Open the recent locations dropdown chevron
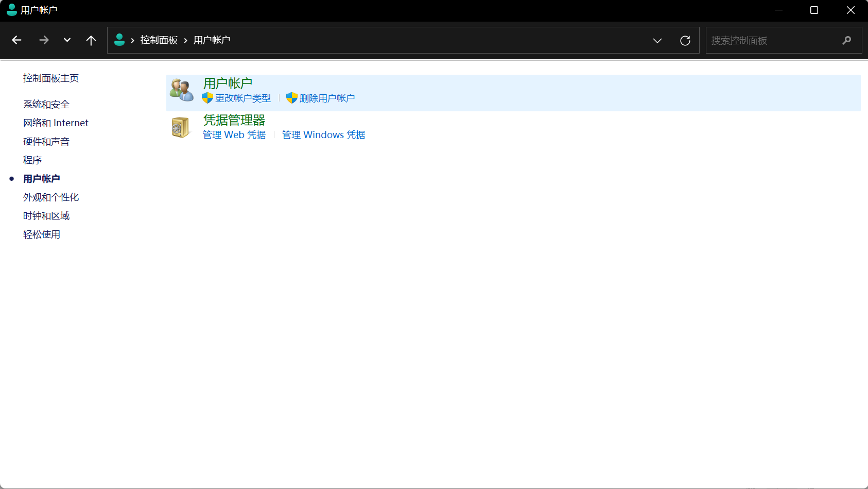 67,40
